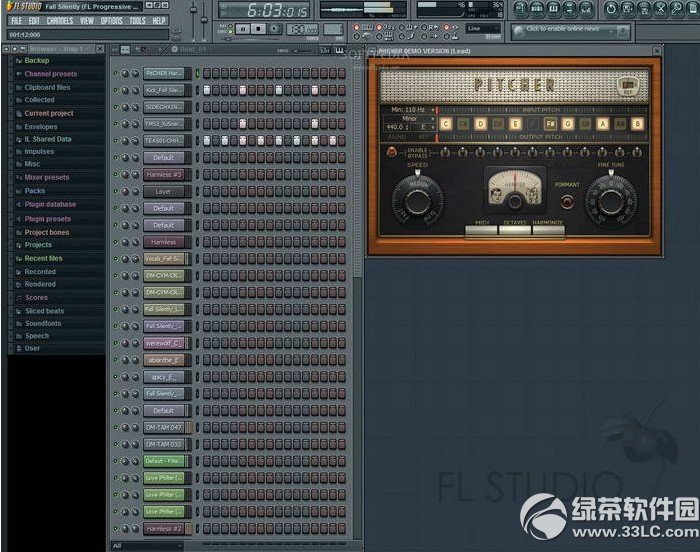
Task: Toggle the B note key in Pitcher
Action: click(638, 124)
